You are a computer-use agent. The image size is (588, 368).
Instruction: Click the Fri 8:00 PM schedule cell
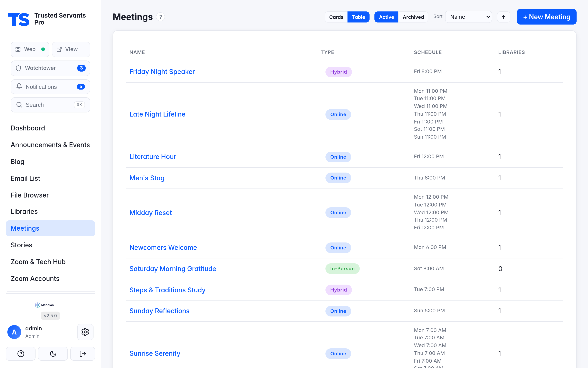(428, 71)
